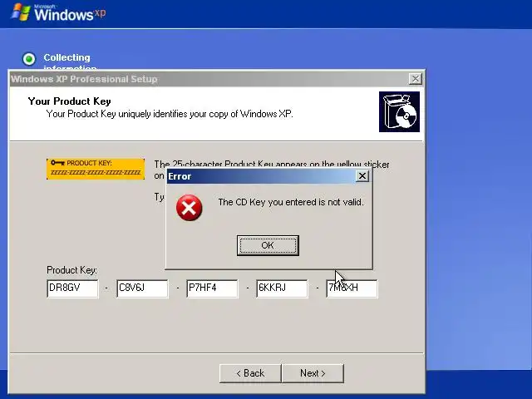The width and height of the screenshot is (532, 399).
Task: Click the green Collecting information step indicator
Action: (x=29, y=59)
